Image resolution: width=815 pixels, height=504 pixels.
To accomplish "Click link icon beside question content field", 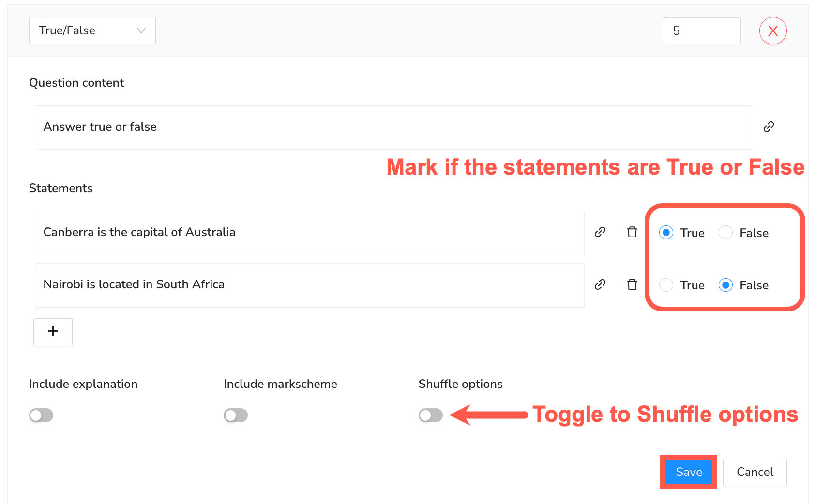I will pos(769,127).
